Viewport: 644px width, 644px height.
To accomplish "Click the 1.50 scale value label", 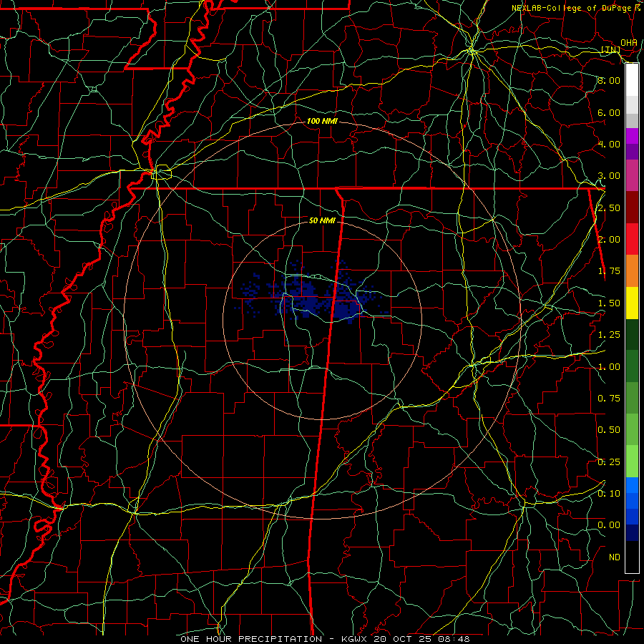I will tap(609, 303).
